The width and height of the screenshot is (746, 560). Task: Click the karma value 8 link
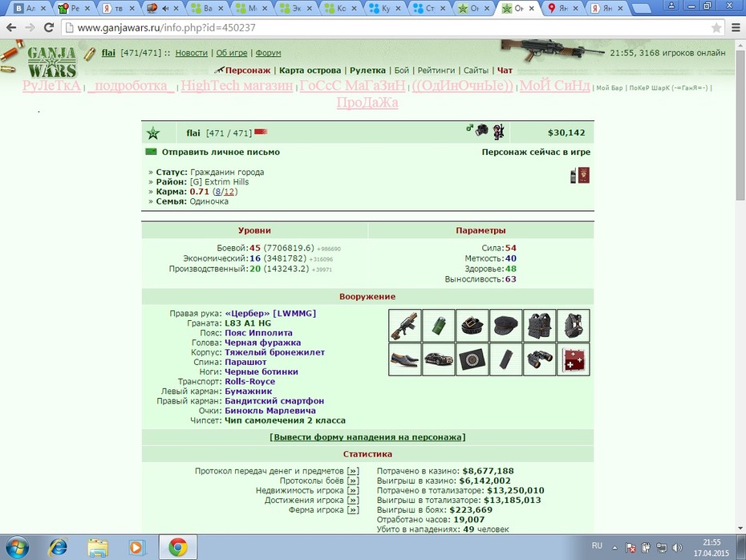coord(218,192)
